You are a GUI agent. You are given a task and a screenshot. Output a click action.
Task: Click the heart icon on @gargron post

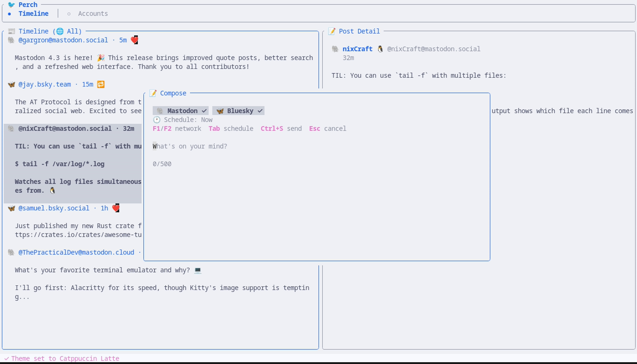coord(134,40)
